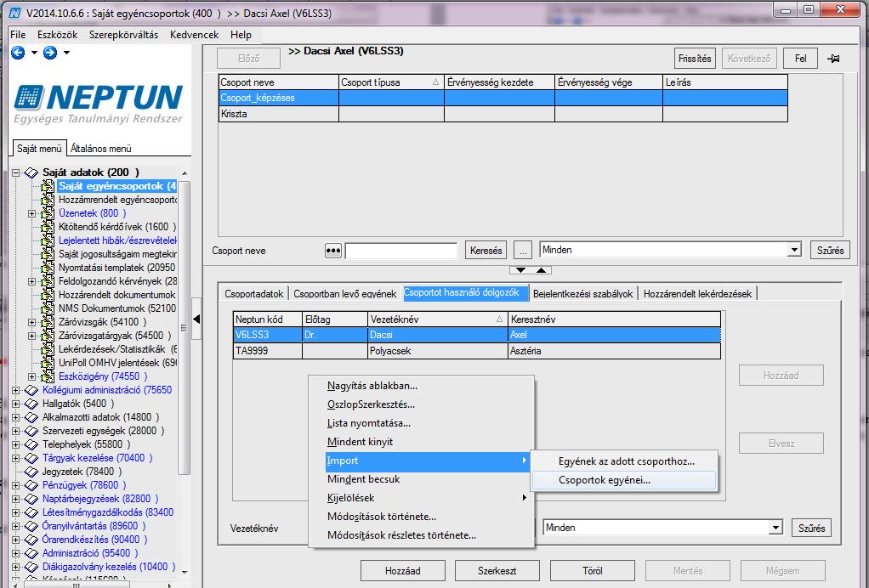
Task: Click the application icon in title bar
Action: pyautogui.click(x=15, y=12)
